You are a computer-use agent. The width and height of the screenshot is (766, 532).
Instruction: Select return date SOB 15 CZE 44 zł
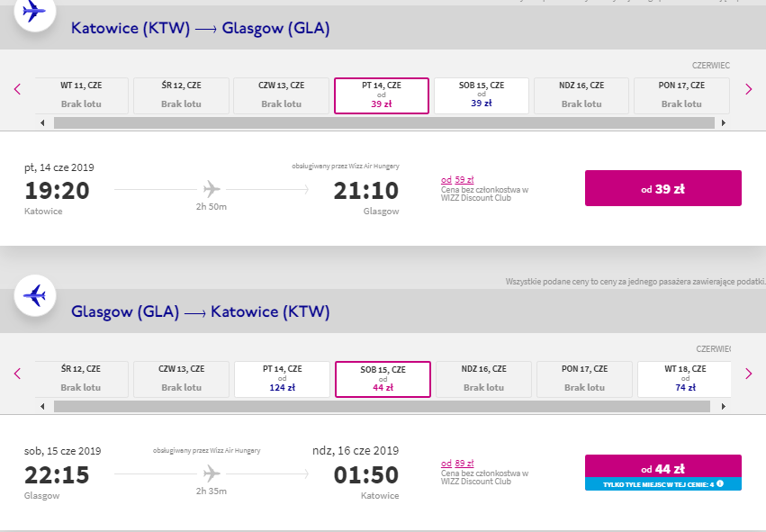click(383, 380)
